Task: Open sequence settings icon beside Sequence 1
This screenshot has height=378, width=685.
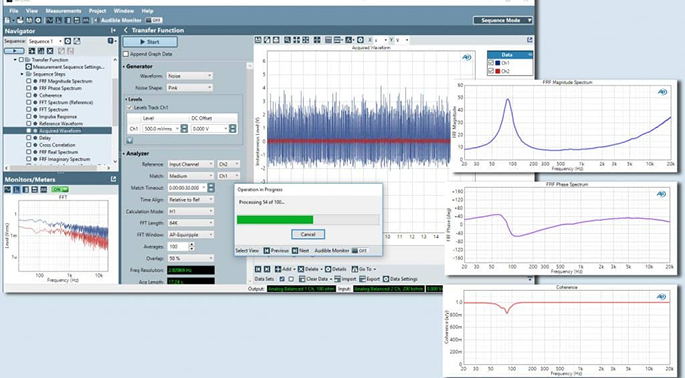Action: (68, 41)
